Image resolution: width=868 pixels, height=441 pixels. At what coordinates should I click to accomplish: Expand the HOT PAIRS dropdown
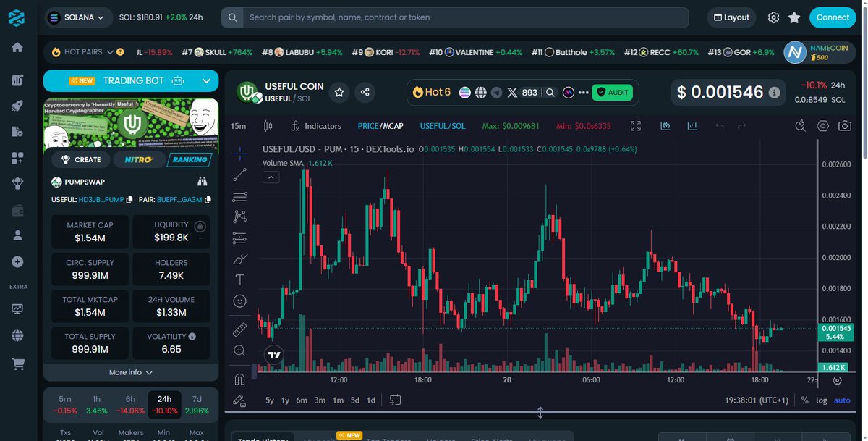click(110, 52)
